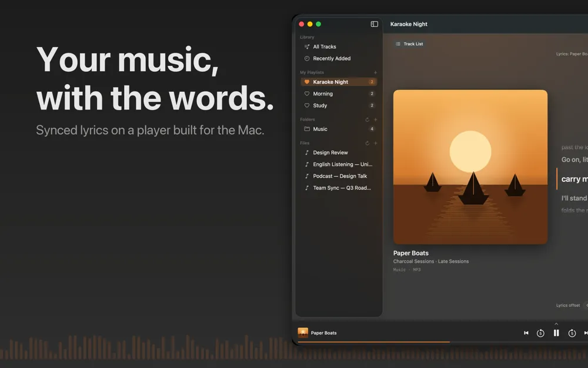Play Team Sync — Q3 Road... file
The image size is (588, 368).
tap(339, 188)
